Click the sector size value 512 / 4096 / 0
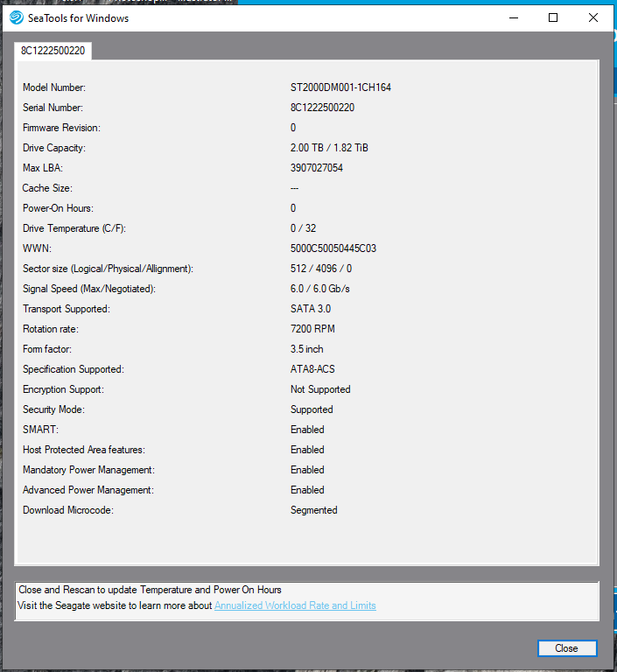Image resolution: width=617 pixels, height=672 pixels. (321, 269)
